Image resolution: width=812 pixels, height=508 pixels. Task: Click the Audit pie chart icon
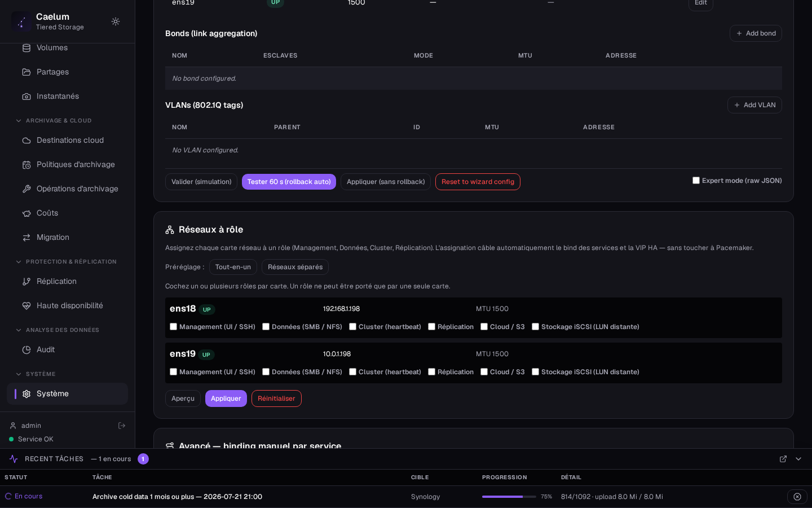coord(27,350)
